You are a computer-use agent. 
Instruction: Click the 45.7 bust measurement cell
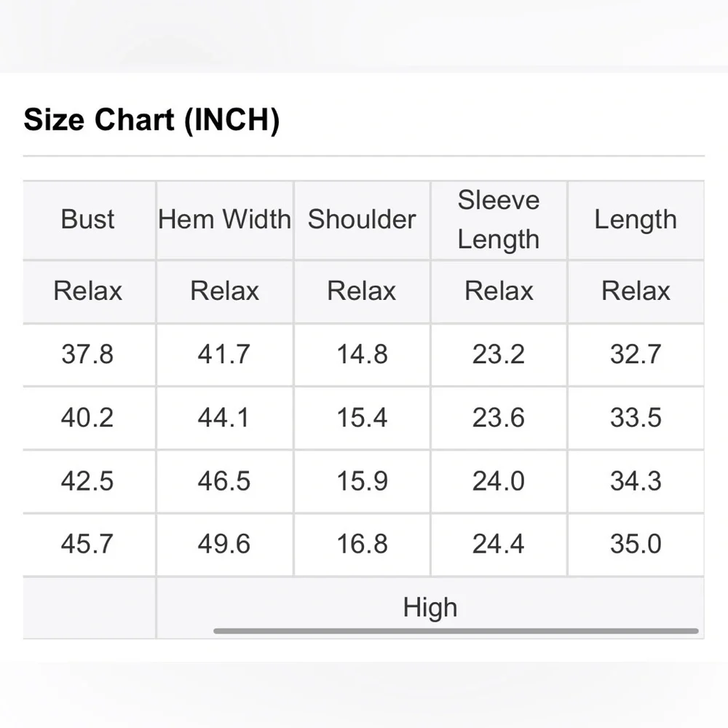[88, 544]
